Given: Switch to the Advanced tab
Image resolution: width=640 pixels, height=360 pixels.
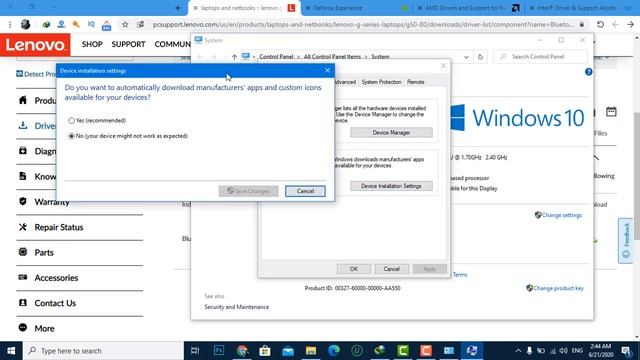Looking at the screenshot, I should (x=345, y=82).
